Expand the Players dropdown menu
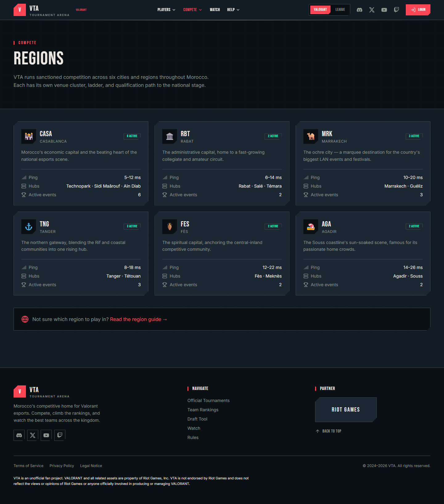Screen dimensions: 444x504 (x=166, y=10)
